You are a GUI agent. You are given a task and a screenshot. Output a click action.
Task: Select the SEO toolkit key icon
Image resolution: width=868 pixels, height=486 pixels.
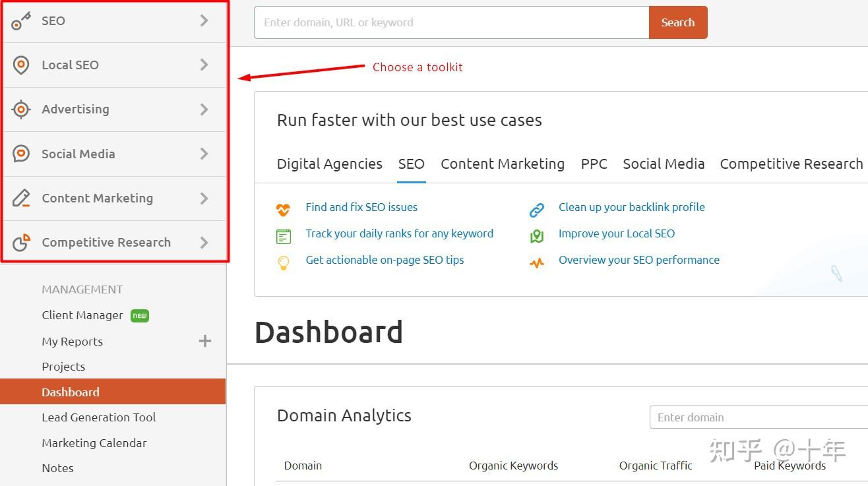[x=20, y=20]
